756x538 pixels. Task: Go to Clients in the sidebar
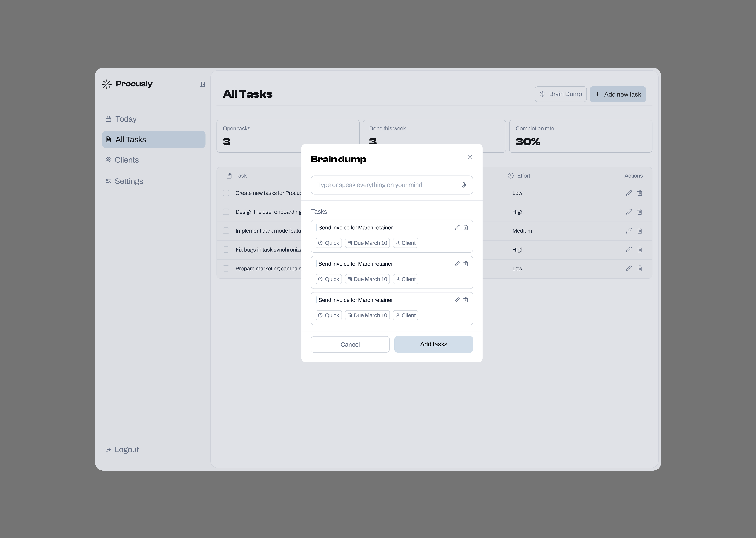[x=154, y=160]
